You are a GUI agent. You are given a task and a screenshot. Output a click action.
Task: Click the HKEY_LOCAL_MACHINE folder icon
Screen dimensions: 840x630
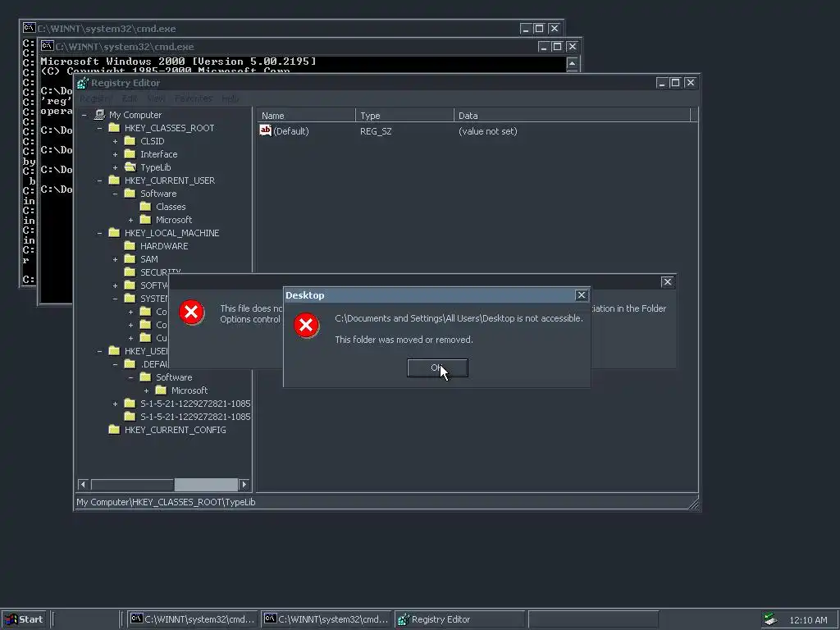pyautogui.click(x=114, y=233)
